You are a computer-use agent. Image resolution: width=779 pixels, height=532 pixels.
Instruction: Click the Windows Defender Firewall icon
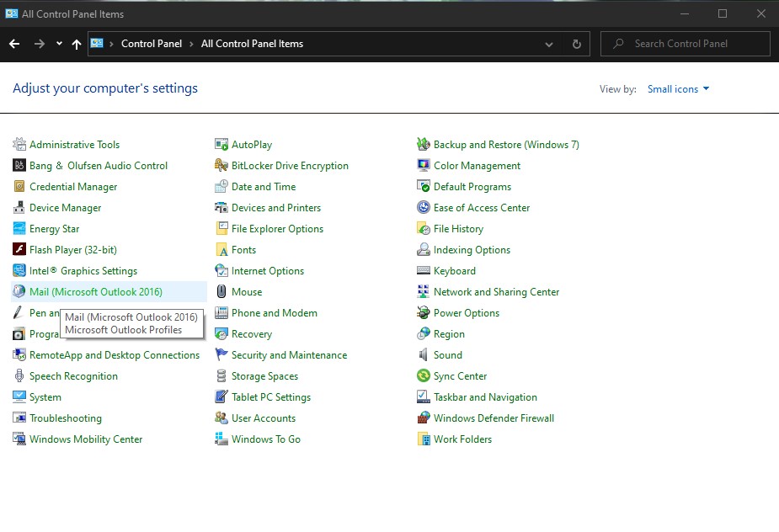[x=424, y=418]
